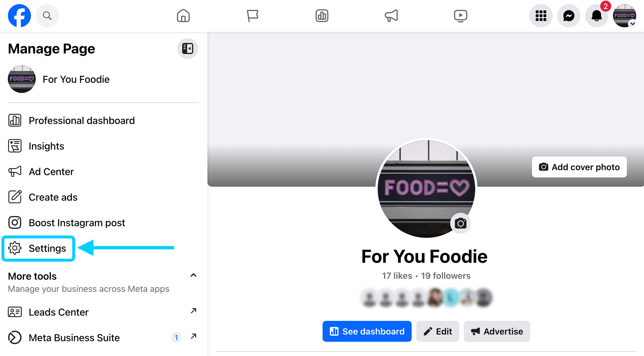Open Messenger chat icon
Screen dimensions: 644x356
[569, 16]
